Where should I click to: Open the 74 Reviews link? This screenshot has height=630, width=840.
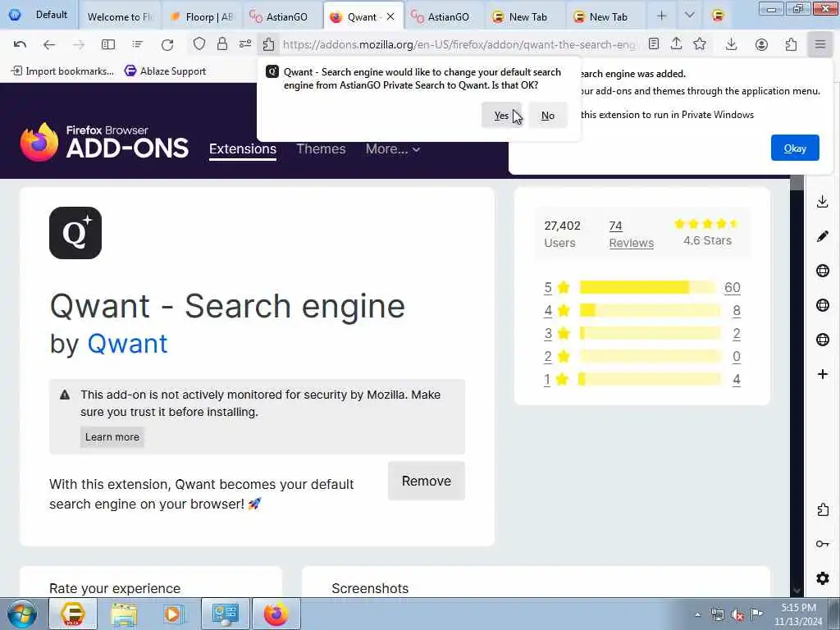[x=631, y=234]
